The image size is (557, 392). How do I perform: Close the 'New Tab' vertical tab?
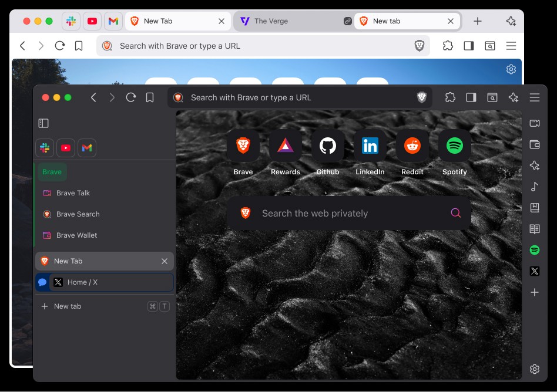(x=165, y=261)
